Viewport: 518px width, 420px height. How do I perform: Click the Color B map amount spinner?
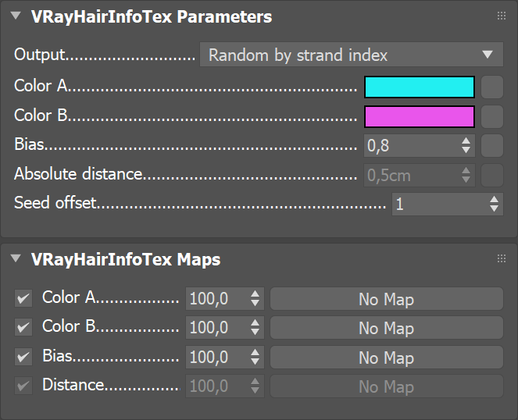(255, 328)
